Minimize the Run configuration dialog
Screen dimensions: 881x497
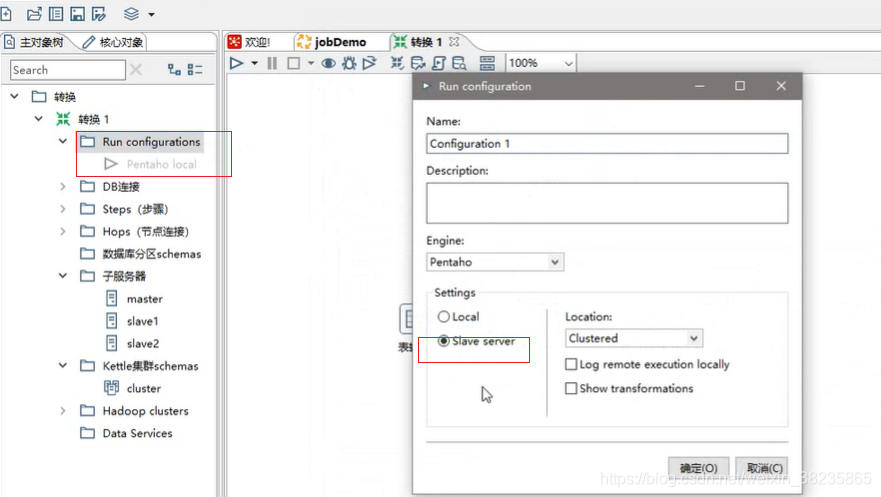click(700, 86)
